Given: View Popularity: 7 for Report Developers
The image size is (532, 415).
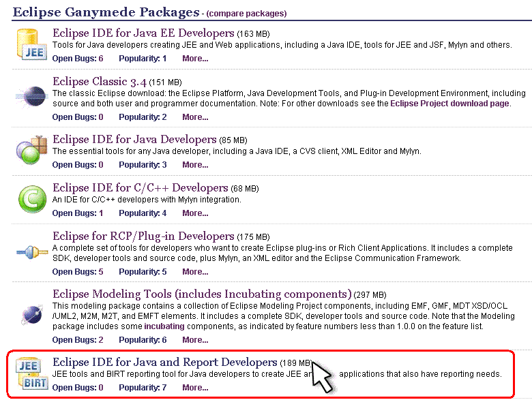Looking at the screenshot, I should [x=143, y=388].
